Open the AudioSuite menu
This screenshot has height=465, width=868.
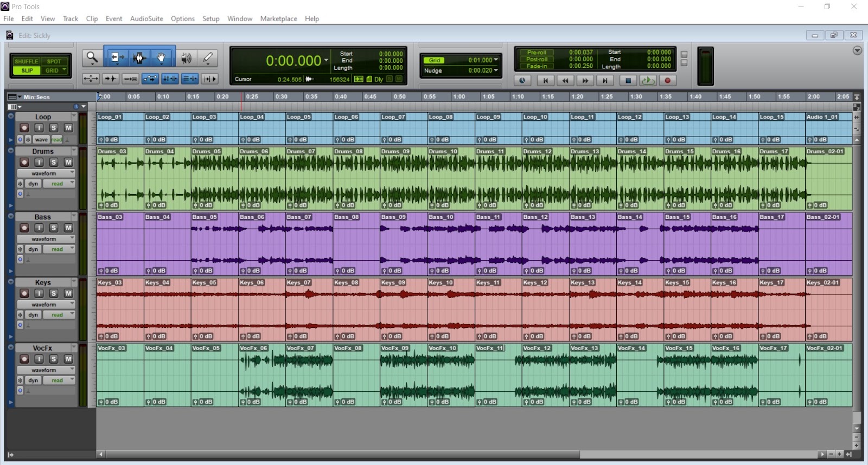click(x=146, y=18)
